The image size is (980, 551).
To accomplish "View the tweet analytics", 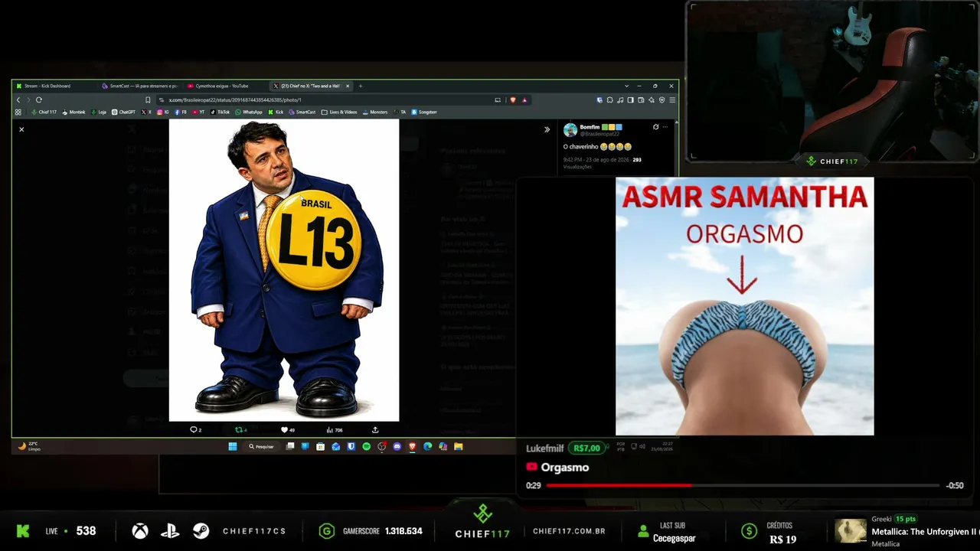I will [334, 430].
